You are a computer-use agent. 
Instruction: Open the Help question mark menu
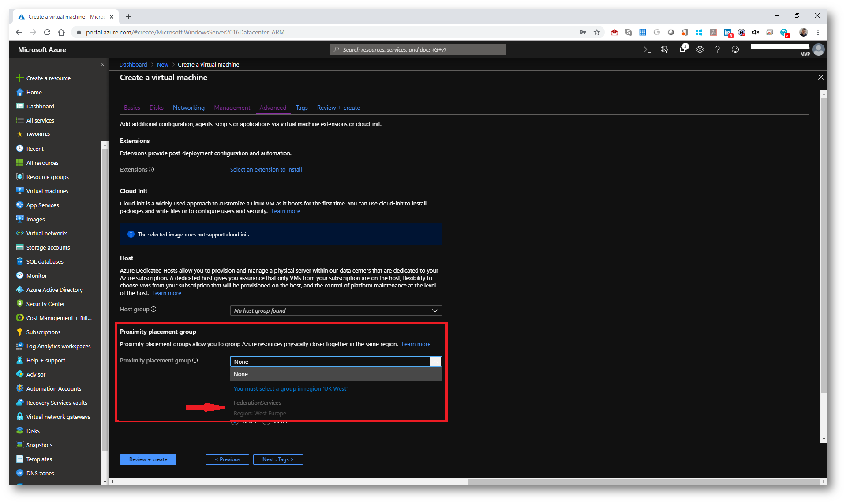[x=718, y=49]
